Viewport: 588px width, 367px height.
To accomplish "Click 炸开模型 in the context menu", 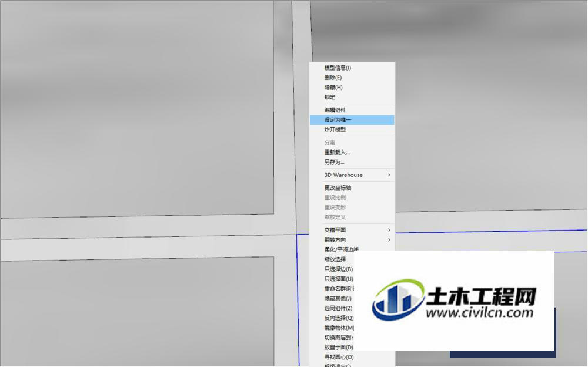I will click(352, 129).
